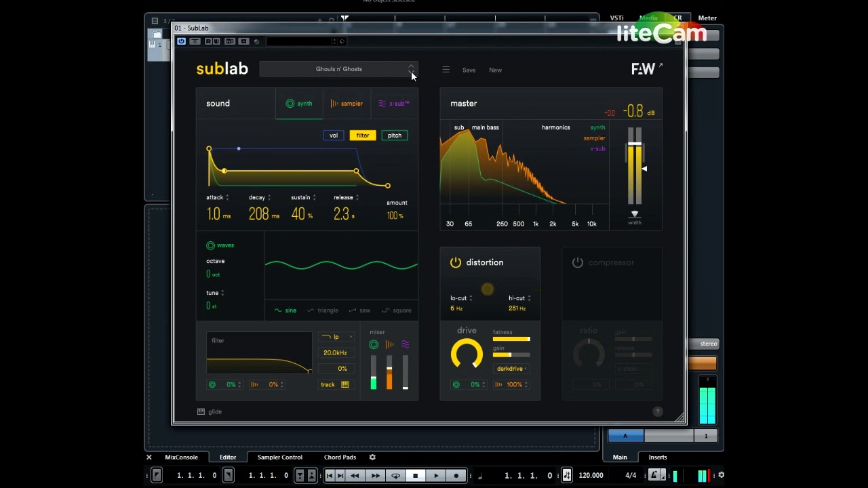
Task: Open the SubLab hamburger menu icon
Action: tap(446, 70)
